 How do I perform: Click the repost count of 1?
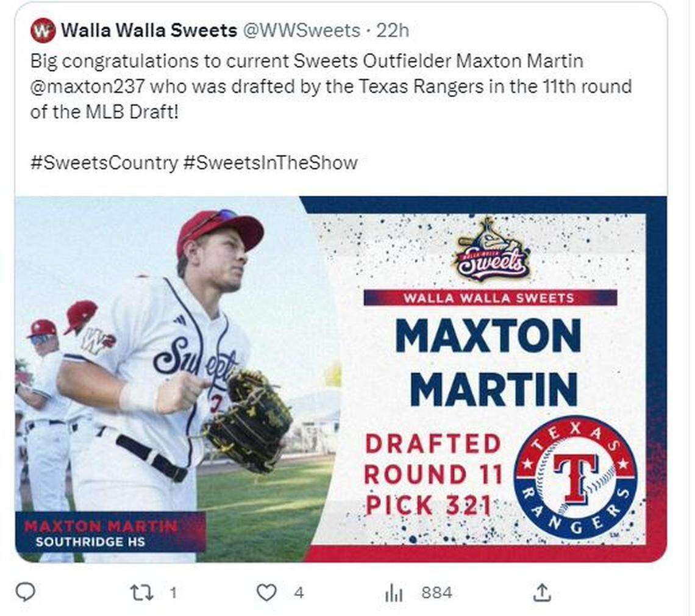[x=173, y=592]
